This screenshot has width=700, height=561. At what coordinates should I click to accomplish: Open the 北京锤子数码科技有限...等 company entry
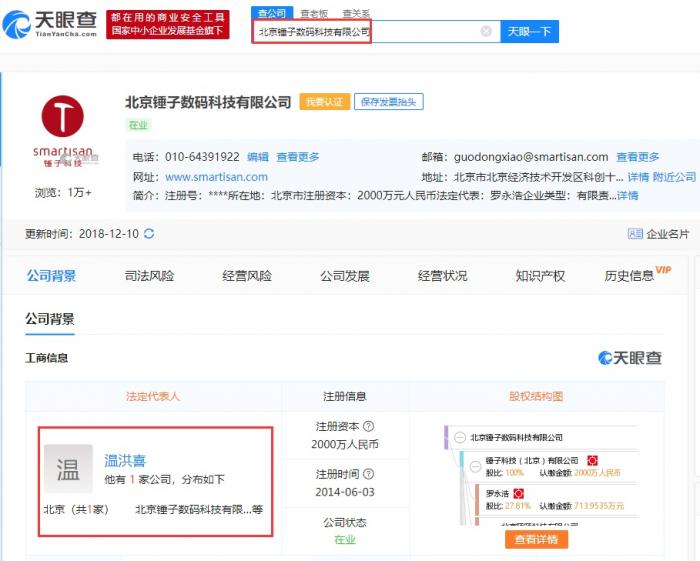(x=199, y=509)
